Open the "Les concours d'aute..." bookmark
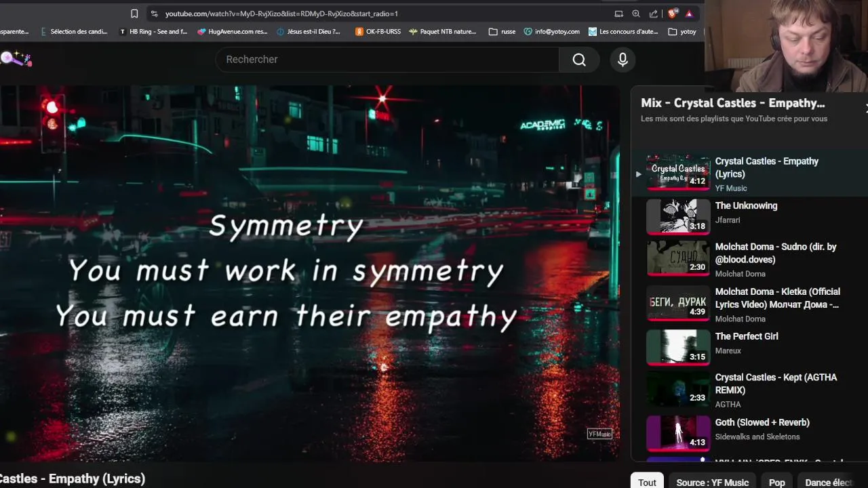868x488 pixels. point(623,31)
